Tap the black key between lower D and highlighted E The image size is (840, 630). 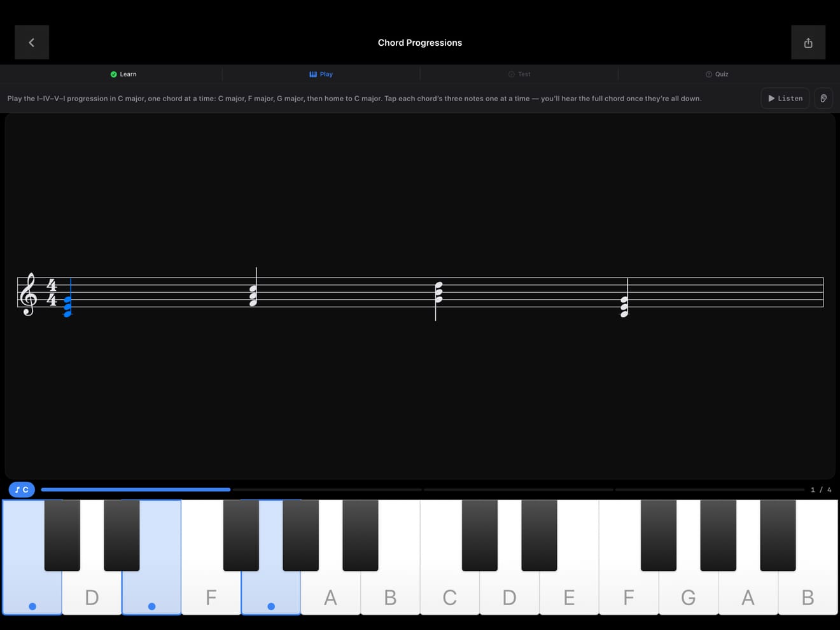pyautogui.click(x=122, y=535)
